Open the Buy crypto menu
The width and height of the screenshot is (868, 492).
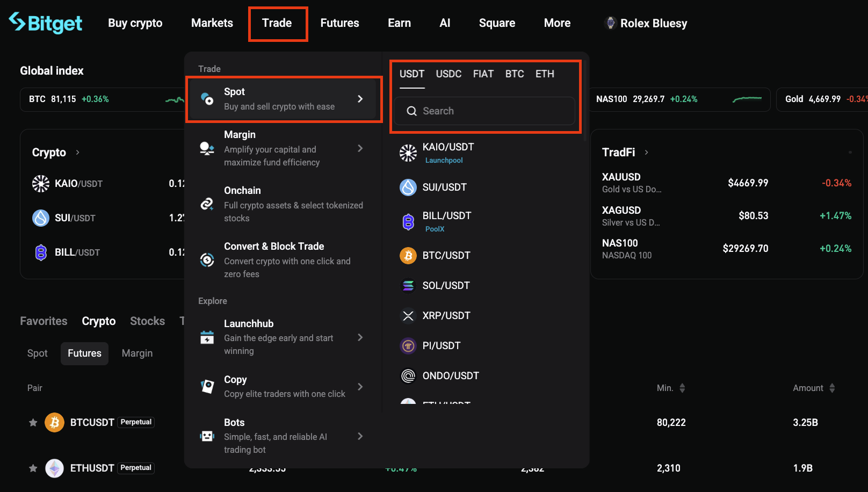point(135,23)
